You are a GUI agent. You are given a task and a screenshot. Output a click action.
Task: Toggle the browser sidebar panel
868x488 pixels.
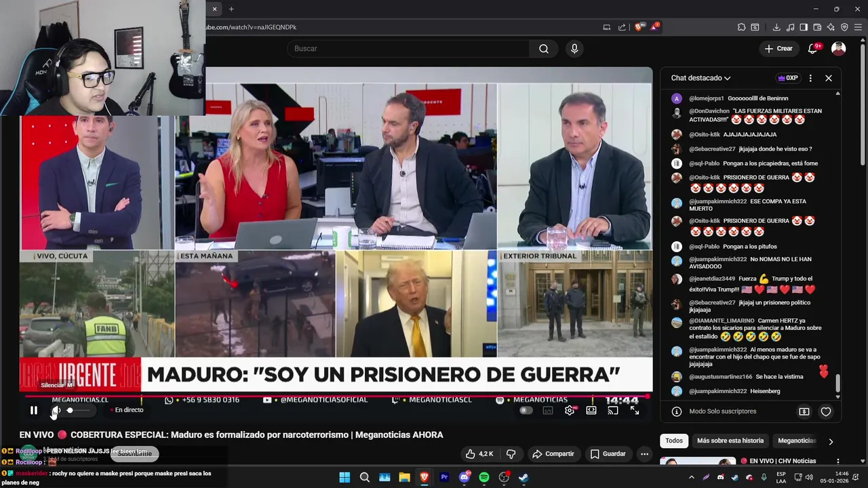click(x=804, y=27)
